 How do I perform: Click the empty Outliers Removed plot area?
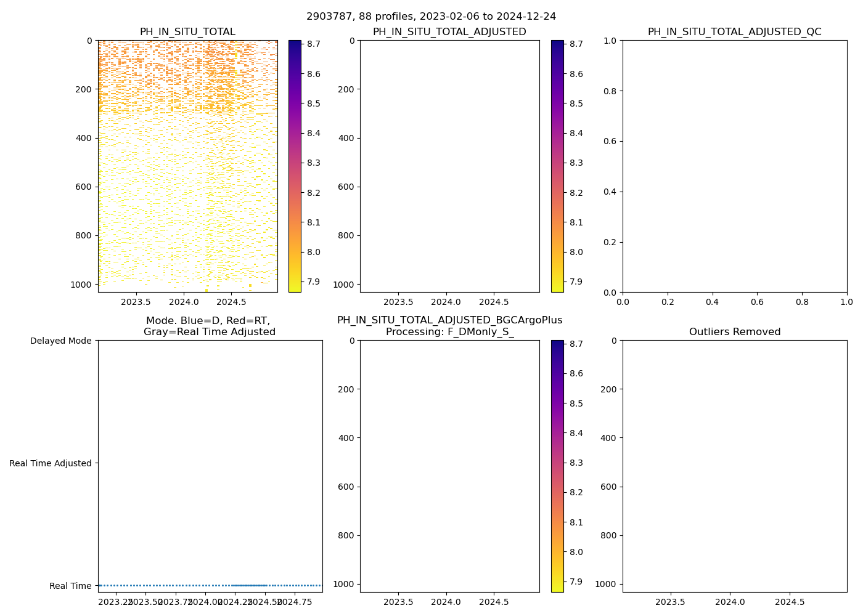point(734,466)
